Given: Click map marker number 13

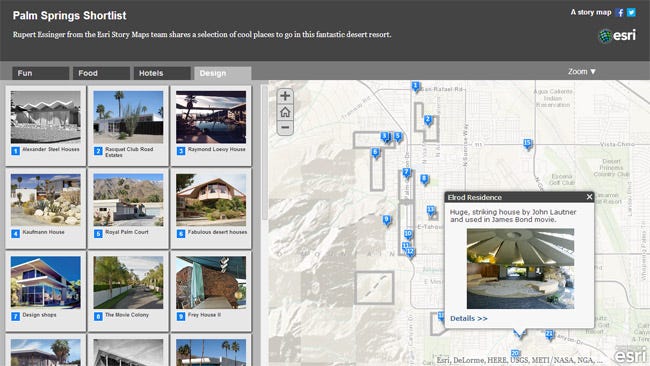Looking at the screenshot, I should click(431, 210).
